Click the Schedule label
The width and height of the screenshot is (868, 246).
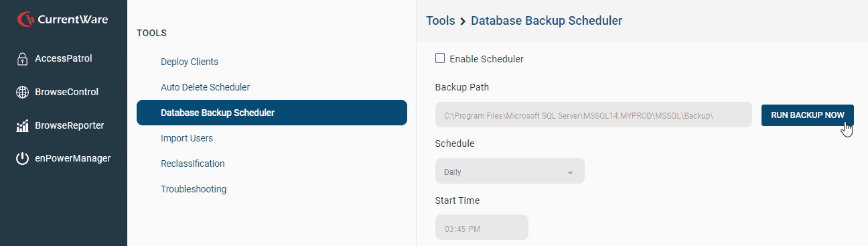(x=455, y=144)
